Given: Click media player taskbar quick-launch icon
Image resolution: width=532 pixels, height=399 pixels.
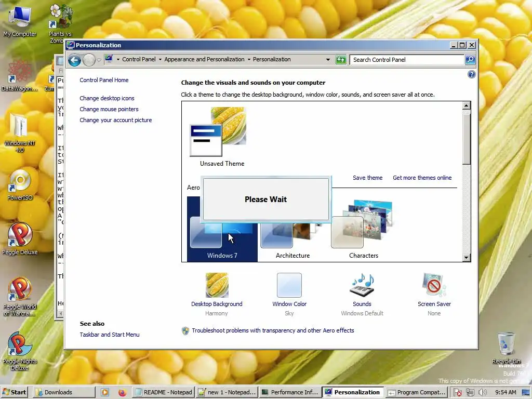Looking at the screenshot, I should (x=105, y=392).
